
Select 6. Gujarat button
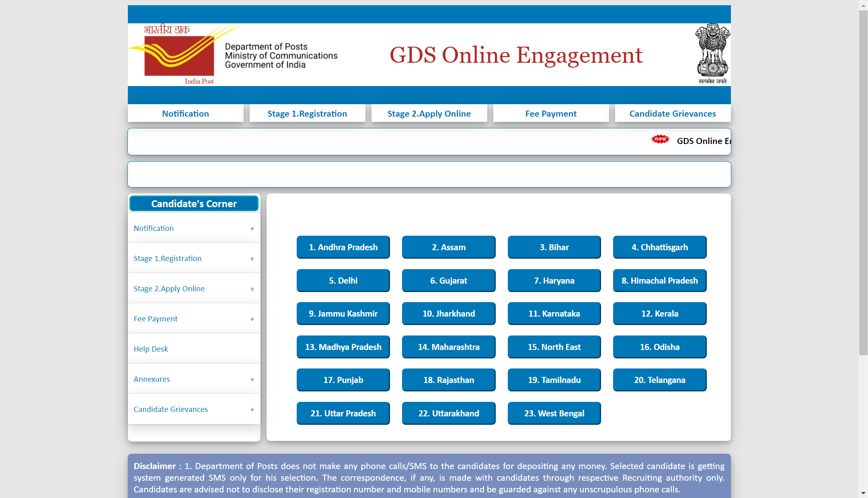coord(449,280)
